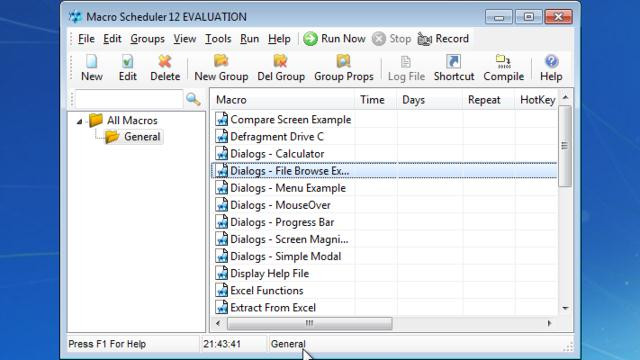This screenshot has width=640, height=360.
Task: Collapse the All Macros tree node
Action: [80, 121]
